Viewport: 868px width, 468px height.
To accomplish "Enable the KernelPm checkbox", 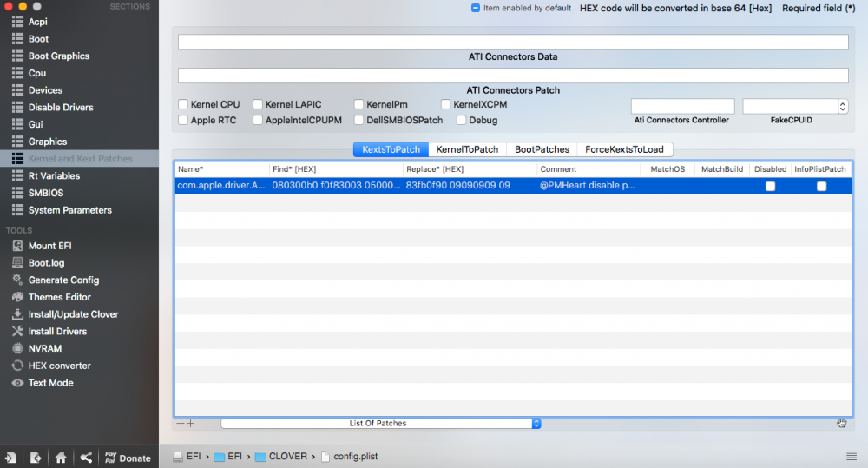I will point(358,104).
